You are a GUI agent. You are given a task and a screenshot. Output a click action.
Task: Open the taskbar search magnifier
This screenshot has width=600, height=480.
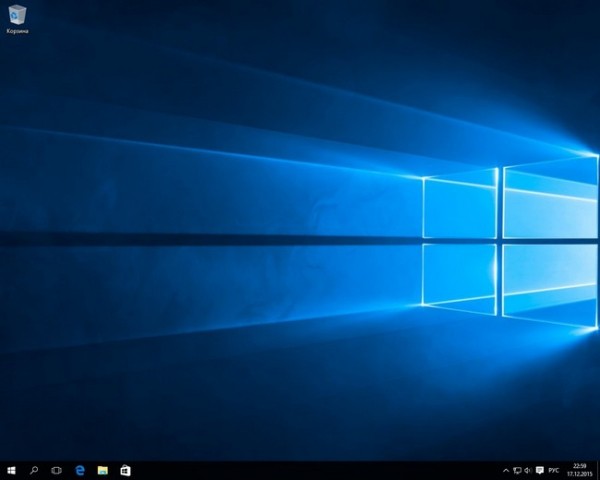coord(34,470)
